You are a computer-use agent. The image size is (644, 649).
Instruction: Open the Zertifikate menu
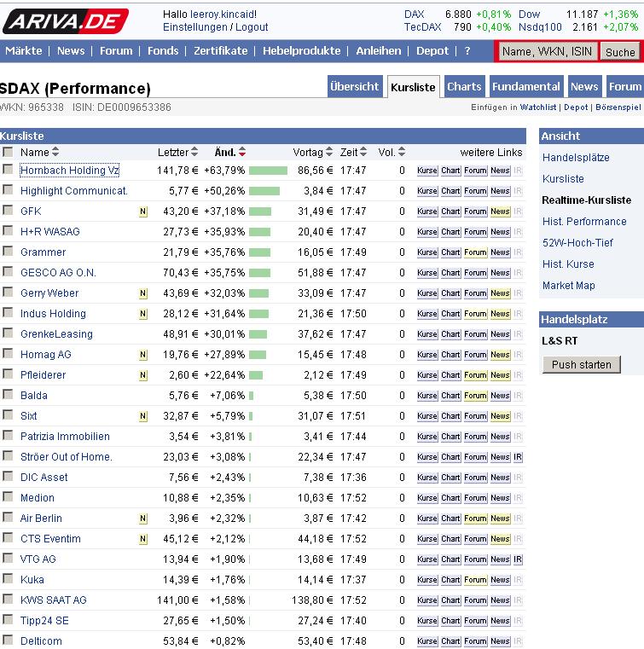221,51
